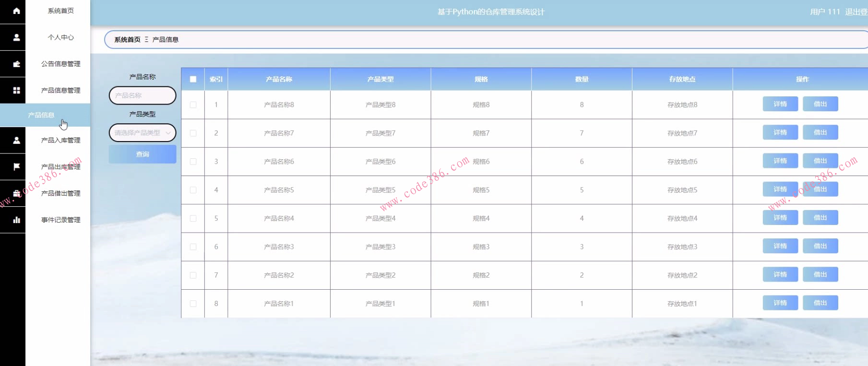Open the 请选择产品类型 dropdown

[143, 133]
